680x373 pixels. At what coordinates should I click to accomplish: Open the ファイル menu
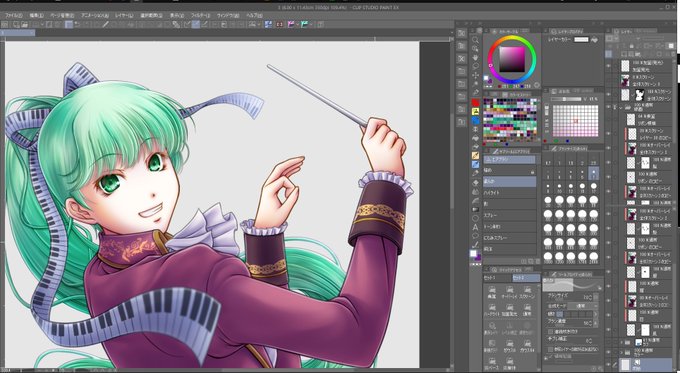pyautogui.click(x=13, y=15)
